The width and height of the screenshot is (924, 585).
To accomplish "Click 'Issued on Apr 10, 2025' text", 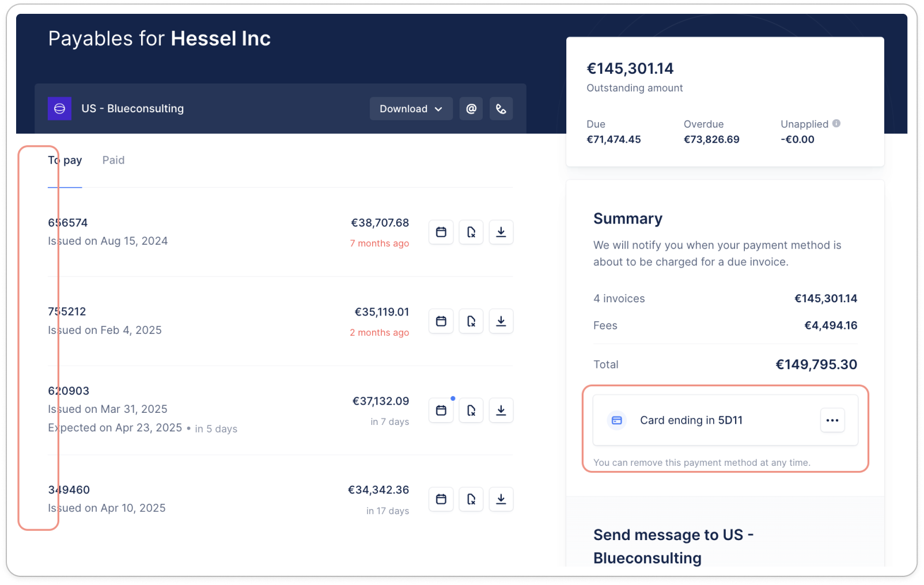I will coord(107,508).
